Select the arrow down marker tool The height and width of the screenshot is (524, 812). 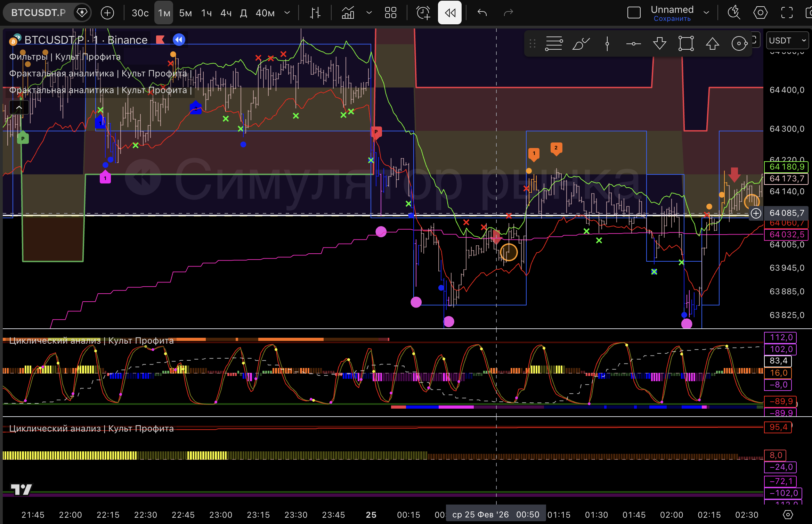(x=659, y=44)
